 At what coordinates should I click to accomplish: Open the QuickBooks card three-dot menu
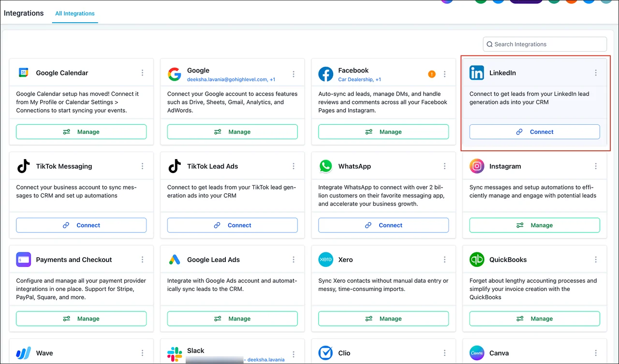pos(596,260)
